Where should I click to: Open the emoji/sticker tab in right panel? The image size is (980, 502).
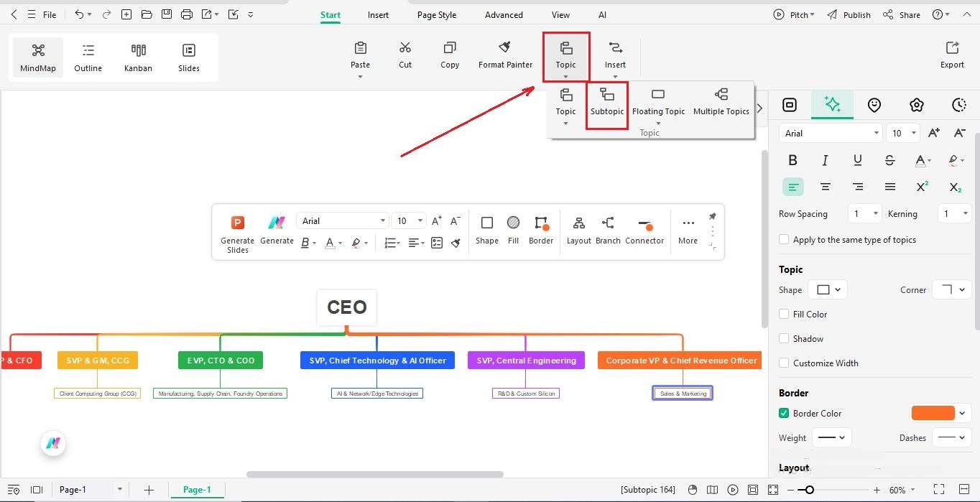point(874,105)
